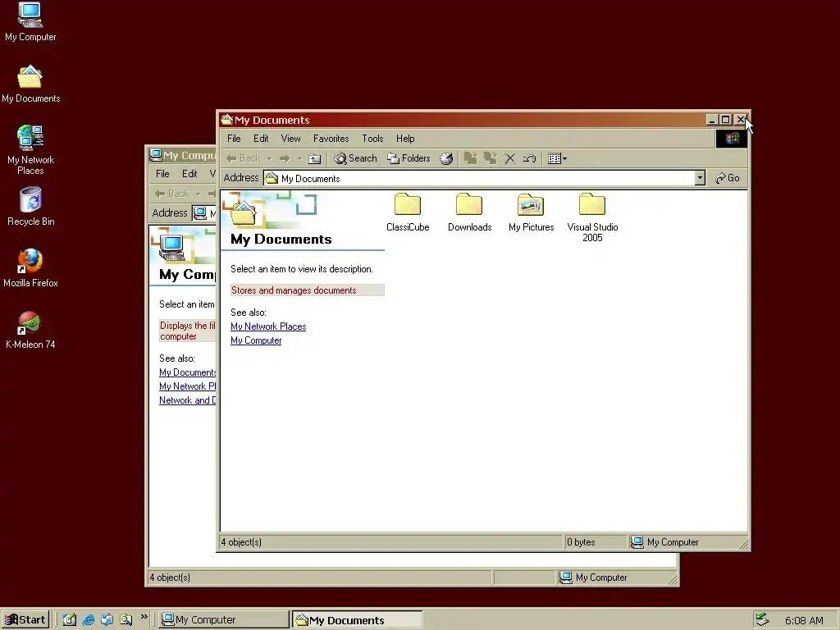
Task: Click the Forward arrow in My Documents toolbar
Action: tap(285, 158)
